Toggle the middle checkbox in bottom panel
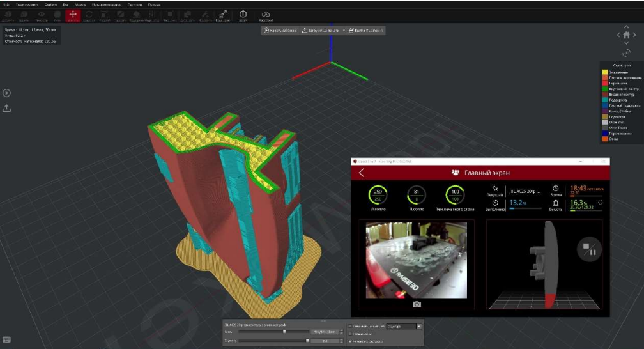 pyautogui.click(x=350, y=334)
